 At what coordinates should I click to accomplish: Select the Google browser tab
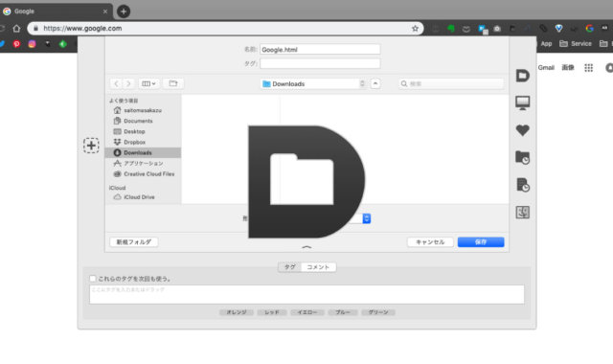(x=56, y=11)
